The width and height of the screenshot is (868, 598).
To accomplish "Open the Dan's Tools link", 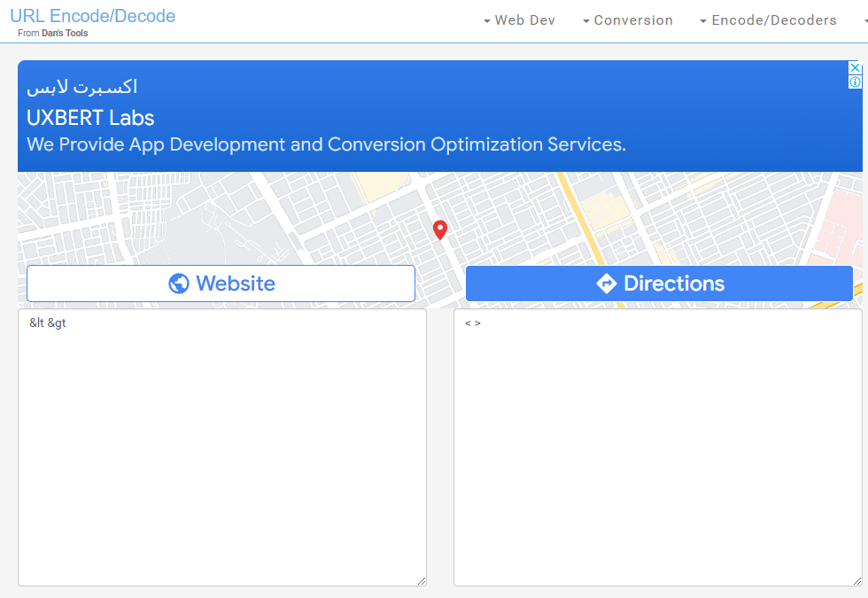I will point(65,34).
